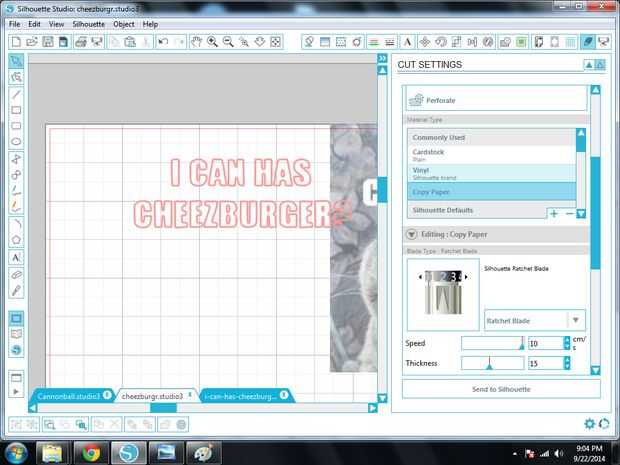This screenshot has height=465, width=620.
Task: Select the Draw Freehand tool
Action: 16,191
